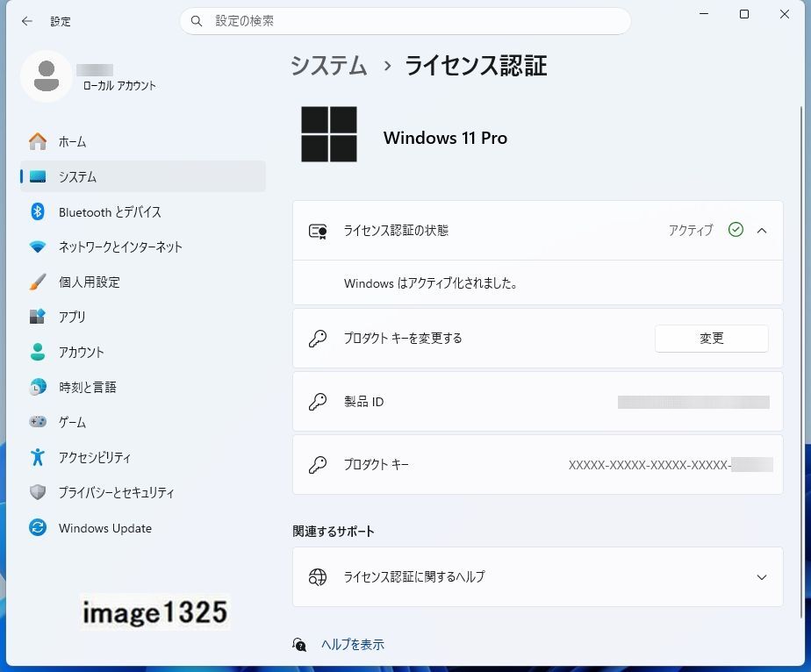Open 個人用設定 page
The image size is (811, 672).
[142, 282]
